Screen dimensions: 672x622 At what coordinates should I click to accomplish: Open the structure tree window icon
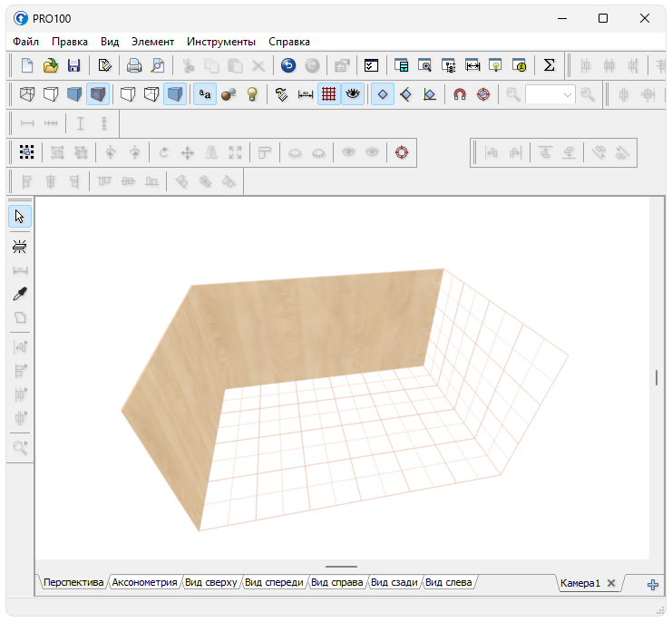tap(448, 65)
